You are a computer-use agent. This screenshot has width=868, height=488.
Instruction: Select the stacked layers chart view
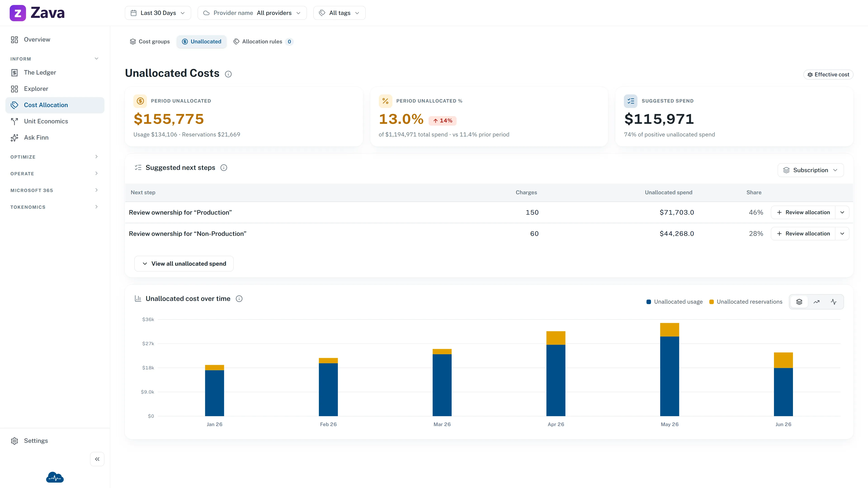coord(799,302)
